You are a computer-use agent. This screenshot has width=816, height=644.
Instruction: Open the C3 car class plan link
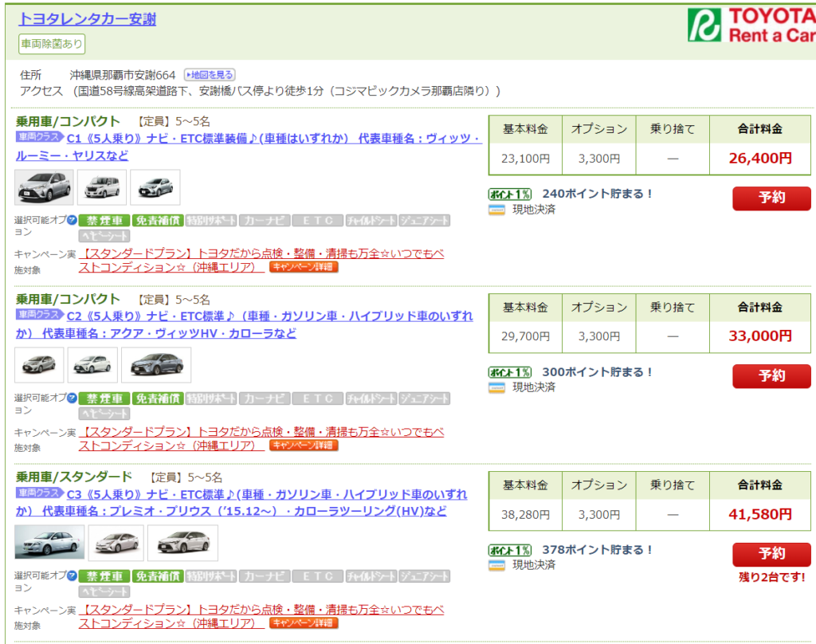[241, 502]
